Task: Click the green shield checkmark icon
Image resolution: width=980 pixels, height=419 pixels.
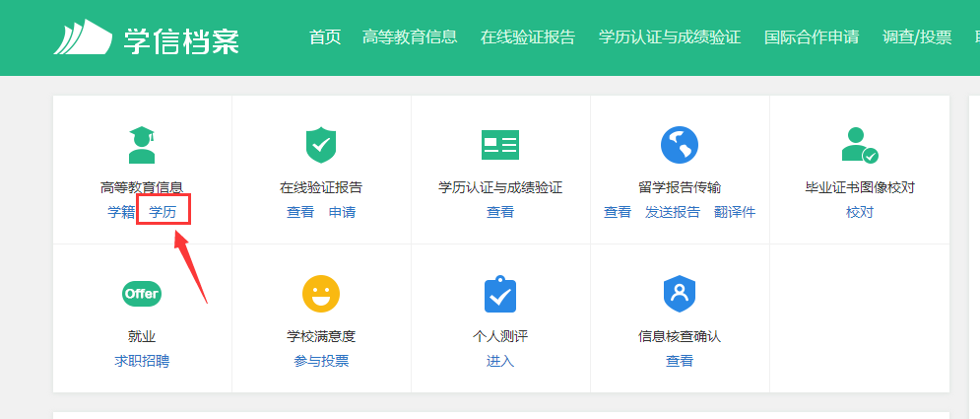Action: coord(321,145)
